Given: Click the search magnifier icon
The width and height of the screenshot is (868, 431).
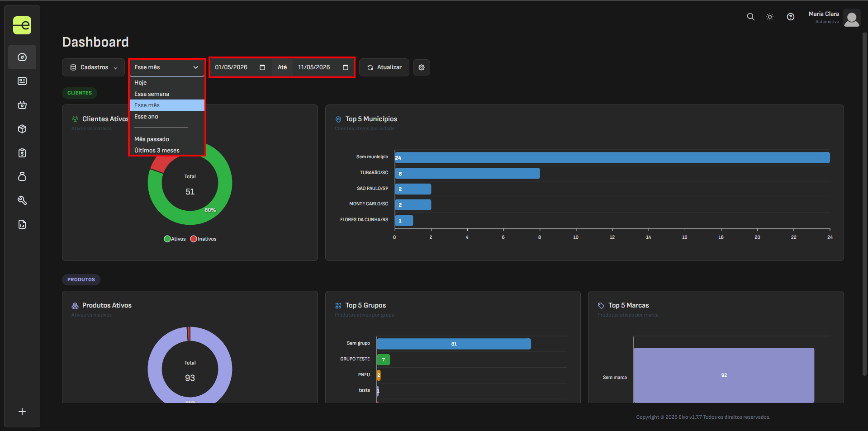Looking at the screenshot, I should (x=750, y=17).
